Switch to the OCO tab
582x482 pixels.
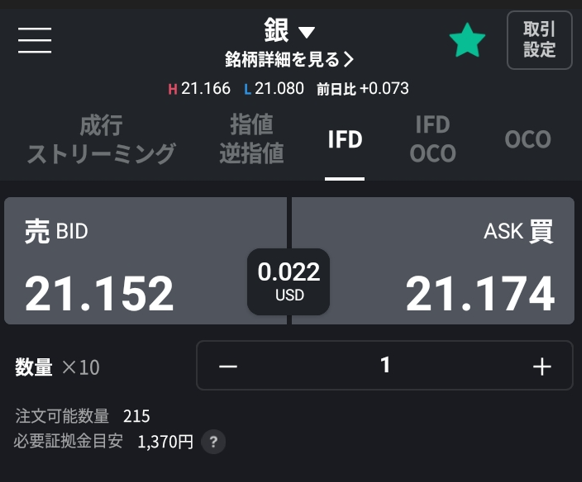[x=528, y=140]
